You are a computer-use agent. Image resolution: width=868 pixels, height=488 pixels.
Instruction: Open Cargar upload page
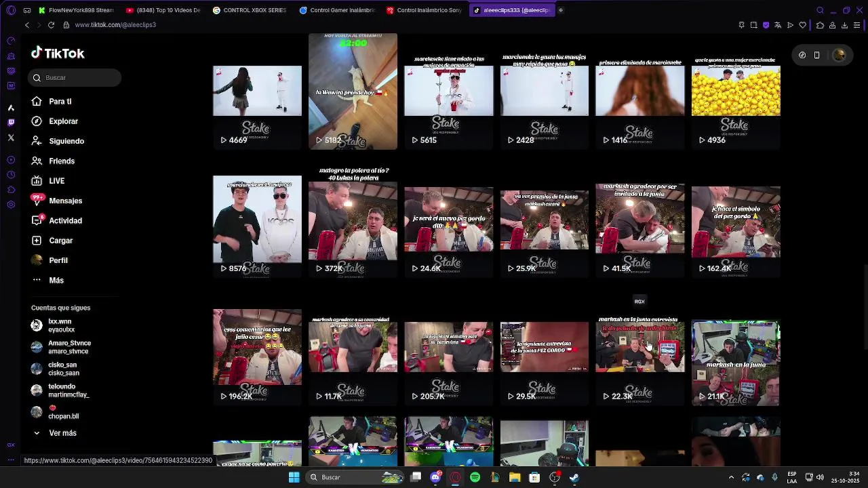pos(52,241)
